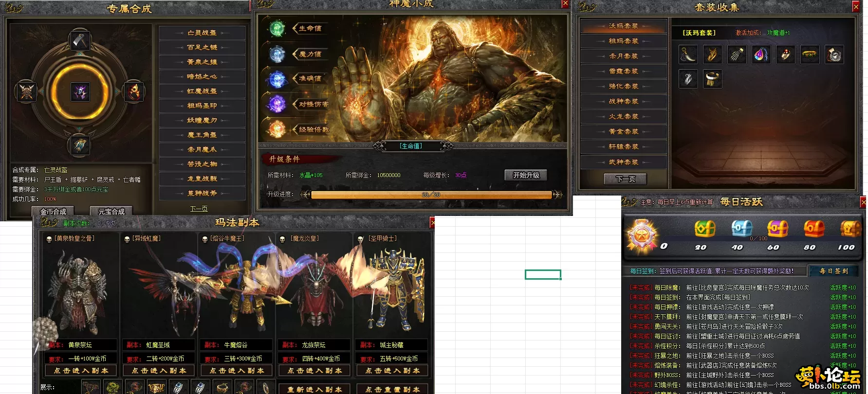This screenshot has height=394, width=868.
Task: Click the white tasseled belt item
Action: pos(712,79)
